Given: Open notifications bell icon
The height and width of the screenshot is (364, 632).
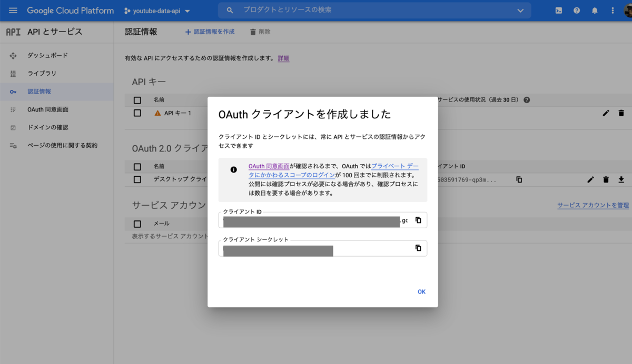Looking at the screenshot, I should (595, 10).
